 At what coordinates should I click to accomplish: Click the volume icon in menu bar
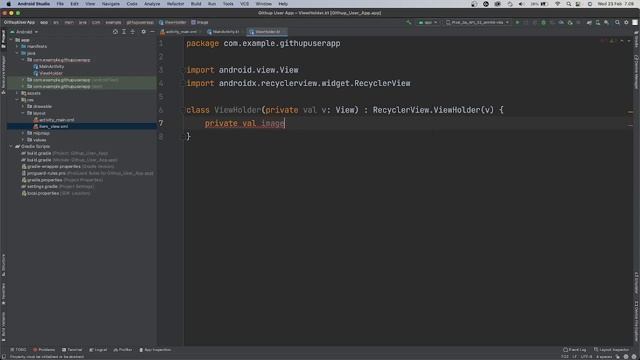522,4
